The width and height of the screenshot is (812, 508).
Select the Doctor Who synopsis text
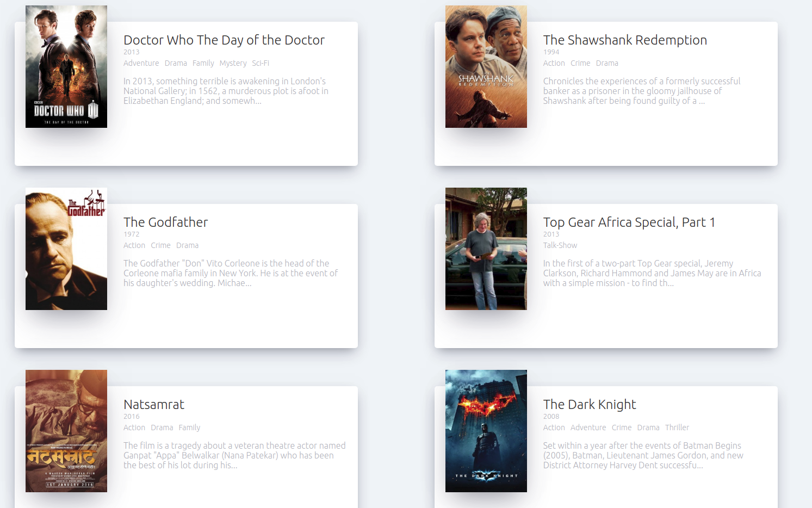pyautogui.click(x=226, y=91)
